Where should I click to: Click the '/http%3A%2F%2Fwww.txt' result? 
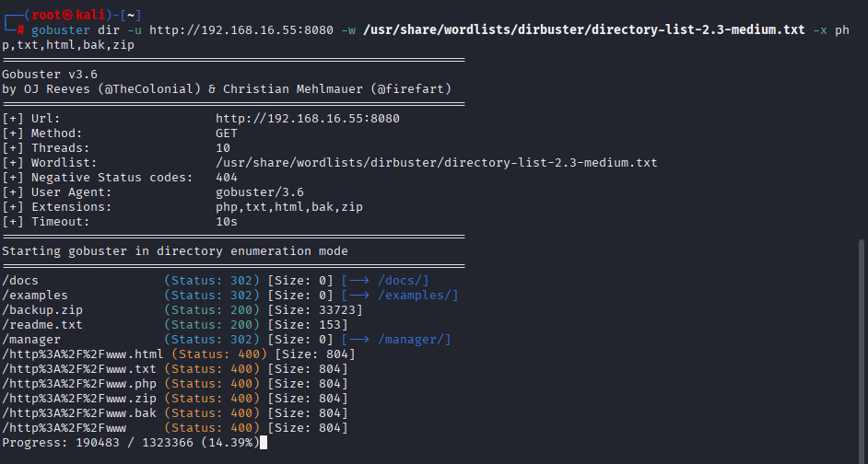pos(79,369)
